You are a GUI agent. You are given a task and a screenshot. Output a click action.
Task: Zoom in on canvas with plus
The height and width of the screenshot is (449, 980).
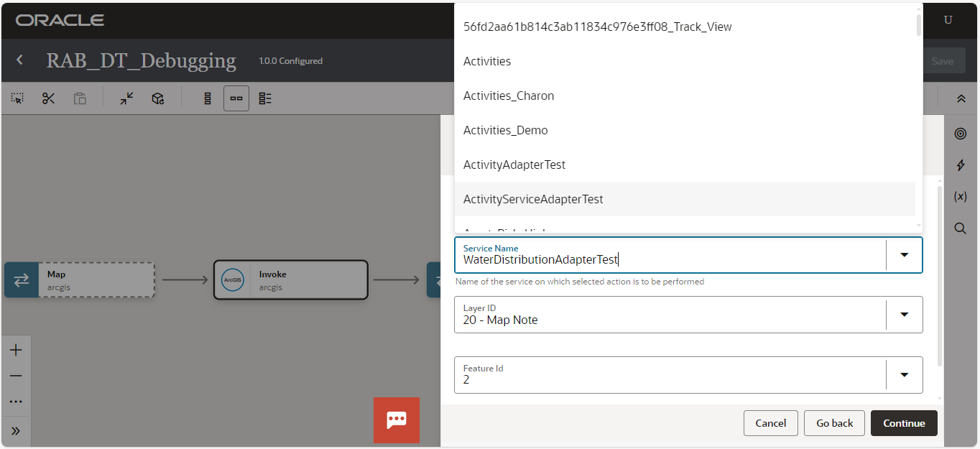[x=16, y=351]
